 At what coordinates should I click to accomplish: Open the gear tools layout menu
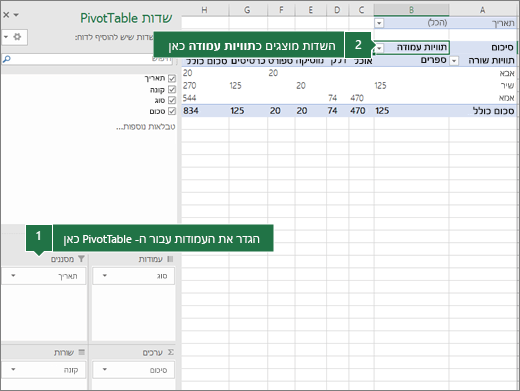click(x=14, y=37)
